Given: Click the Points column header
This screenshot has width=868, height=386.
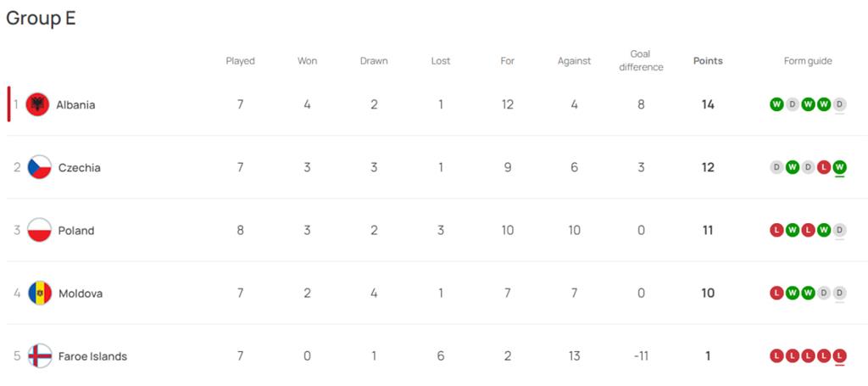Looking at the screenshot, I should click(x=708, y=61).
